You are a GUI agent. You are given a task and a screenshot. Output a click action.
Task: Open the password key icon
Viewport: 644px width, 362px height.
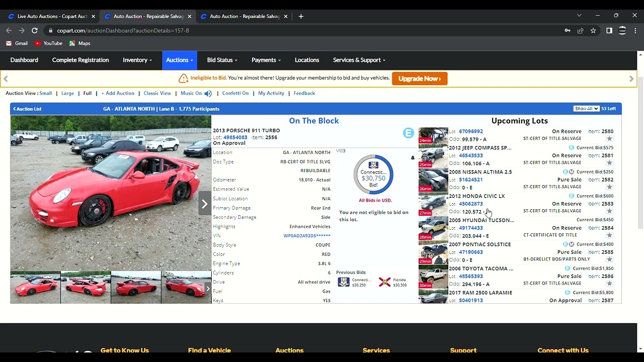point(568,31)
